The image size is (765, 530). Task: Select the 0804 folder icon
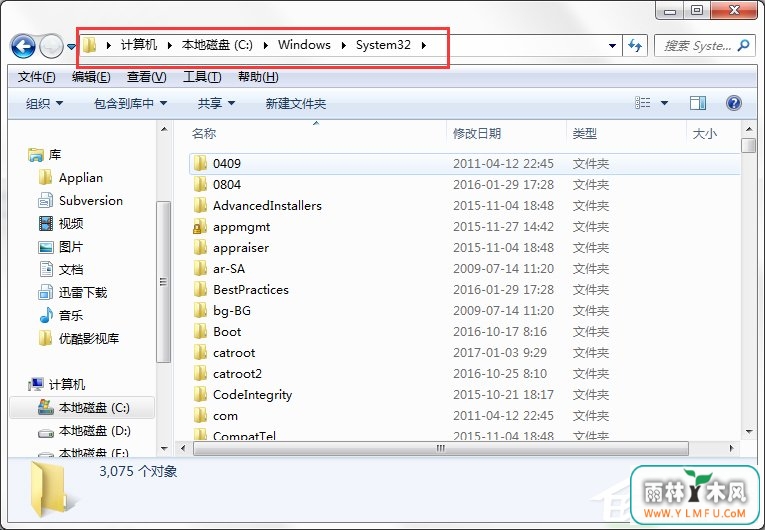[200, 184]
